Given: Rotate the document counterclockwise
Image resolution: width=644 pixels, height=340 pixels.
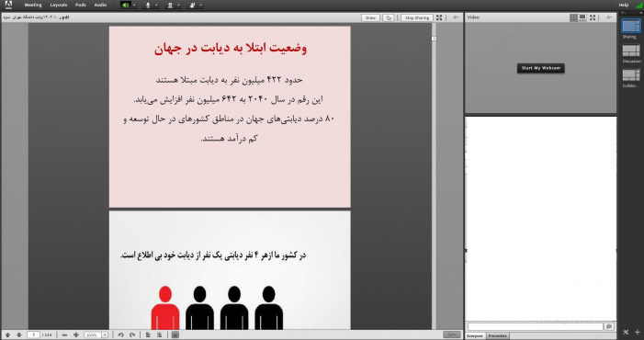Looking at the screenshot, I should pos(120,335).
